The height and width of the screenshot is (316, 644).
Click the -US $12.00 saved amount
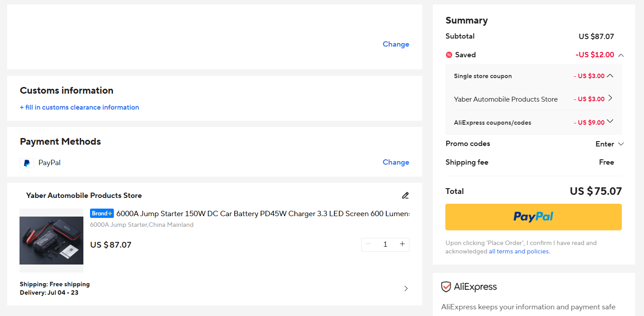(595, 55)
